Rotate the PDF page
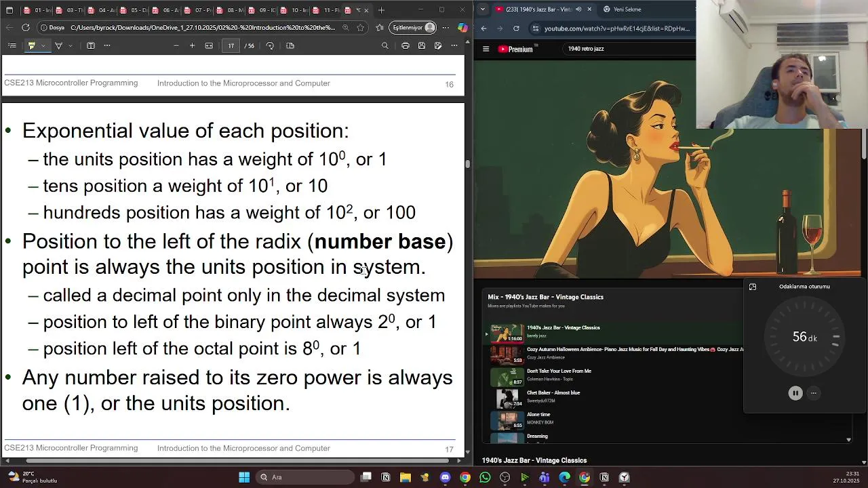 pos(270,45)
